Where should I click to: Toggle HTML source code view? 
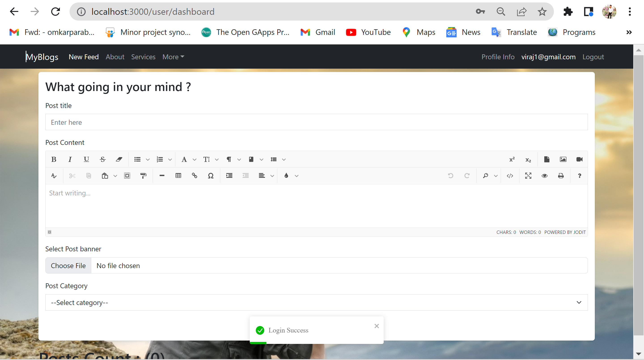[510, 176]
